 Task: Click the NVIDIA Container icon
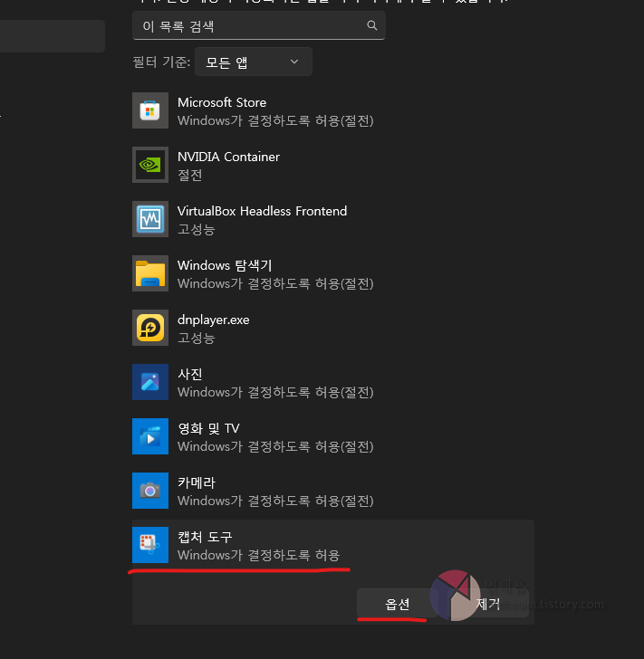pyautogui.click(x=150, y=165)
